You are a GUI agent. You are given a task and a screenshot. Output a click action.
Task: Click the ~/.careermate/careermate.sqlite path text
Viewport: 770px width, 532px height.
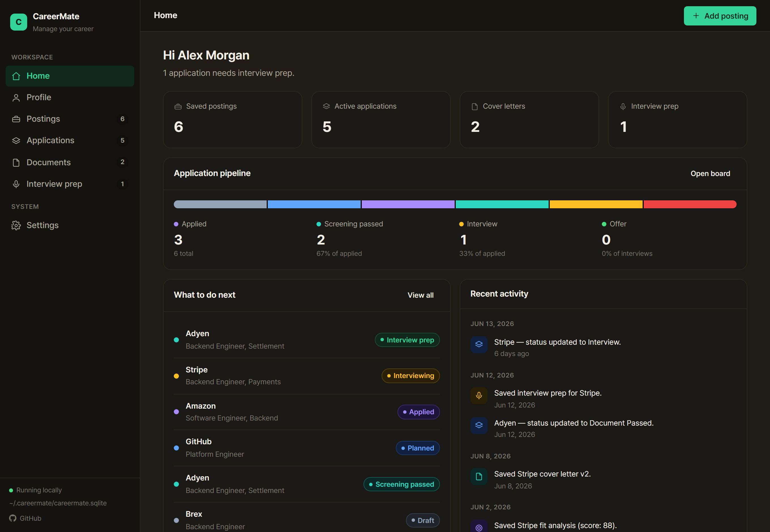(58, 503)
